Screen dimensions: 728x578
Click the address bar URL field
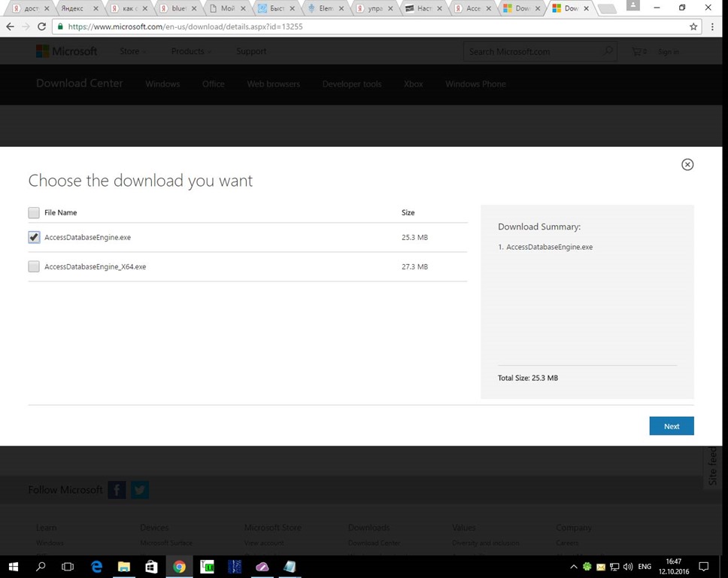376,26
